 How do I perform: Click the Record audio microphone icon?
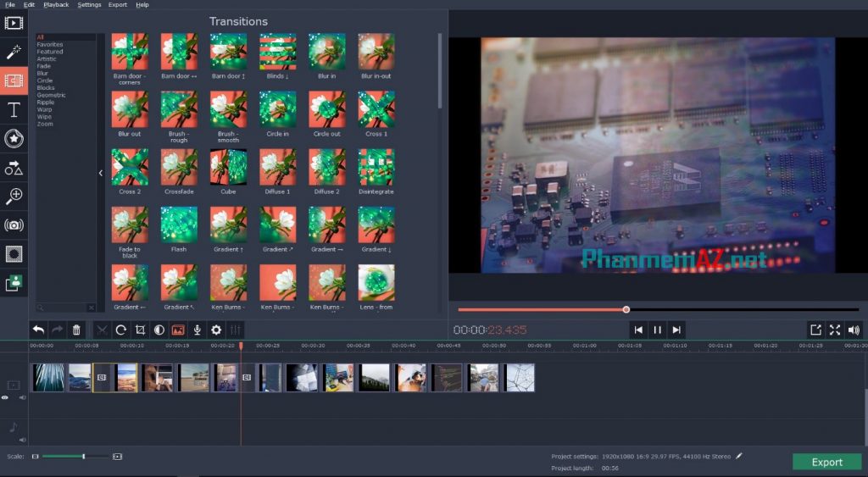coord(197,330)
